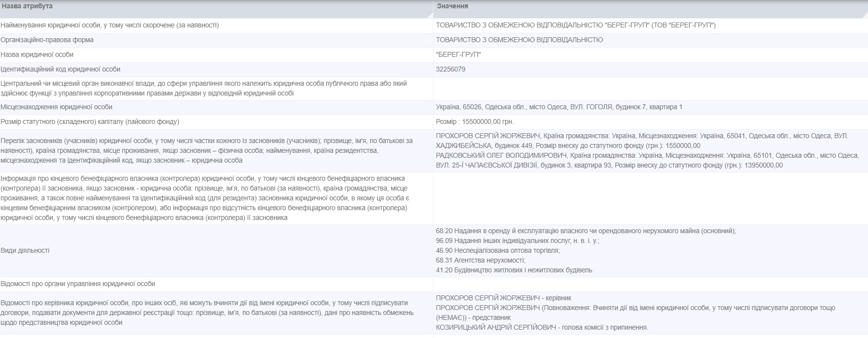
Task: Select full company name value with ТОВ "БЕРЕГ-ГРУП"
Action: coord(576,25)
